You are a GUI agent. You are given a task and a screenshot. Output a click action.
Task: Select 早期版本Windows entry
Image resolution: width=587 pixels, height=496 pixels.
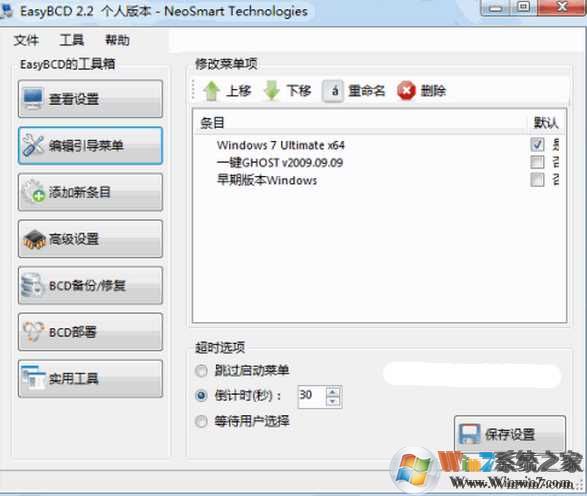267,180
